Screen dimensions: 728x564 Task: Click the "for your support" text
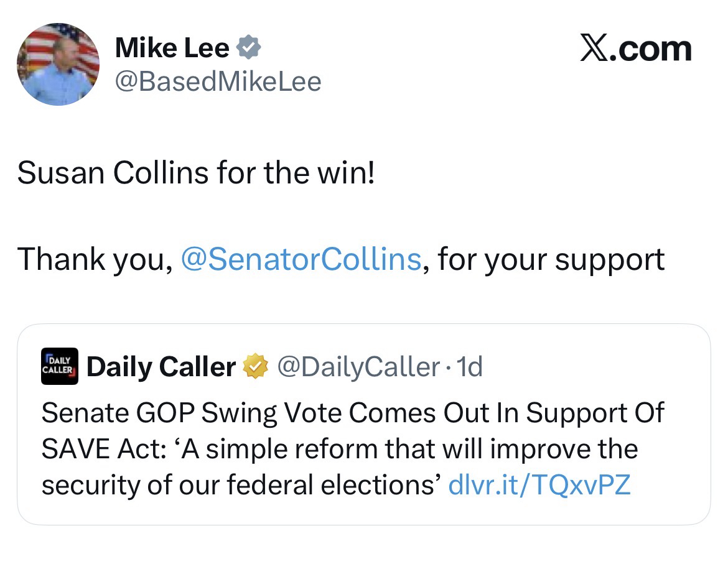551,259
